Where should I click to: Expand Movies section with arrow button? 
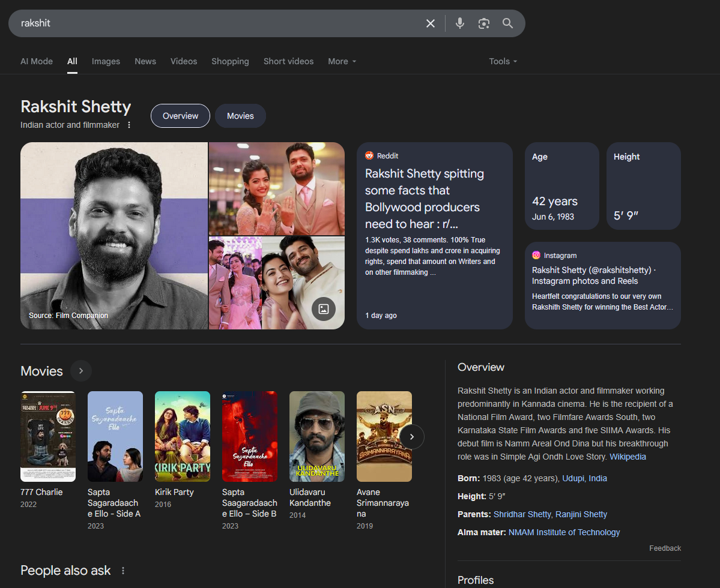[x=81, y=371]
